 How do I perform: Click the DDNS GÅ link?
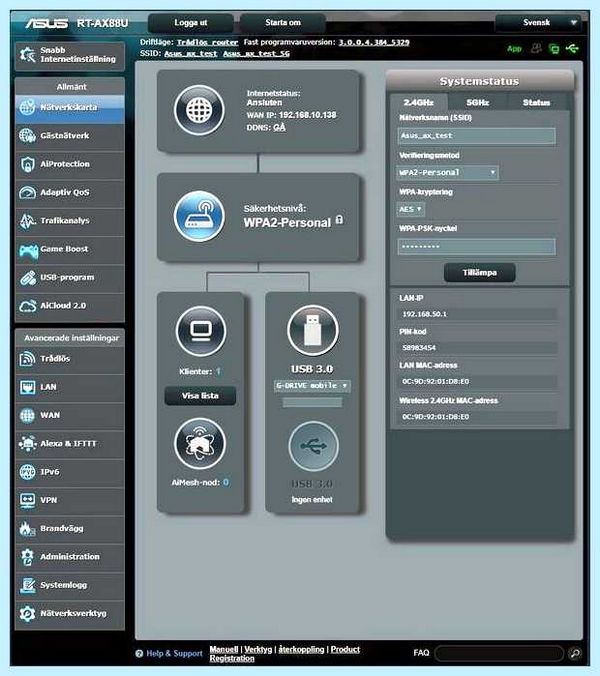click(x=279, y=127)
